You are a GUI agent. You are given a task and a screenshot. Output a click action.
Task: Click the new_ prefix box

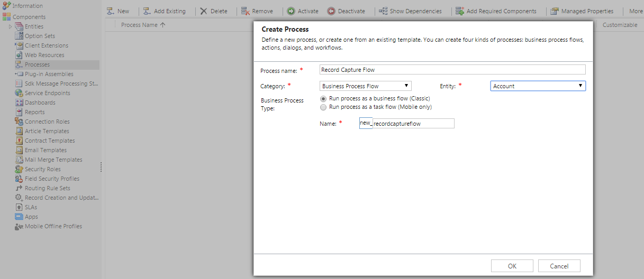tap(366, 123)
